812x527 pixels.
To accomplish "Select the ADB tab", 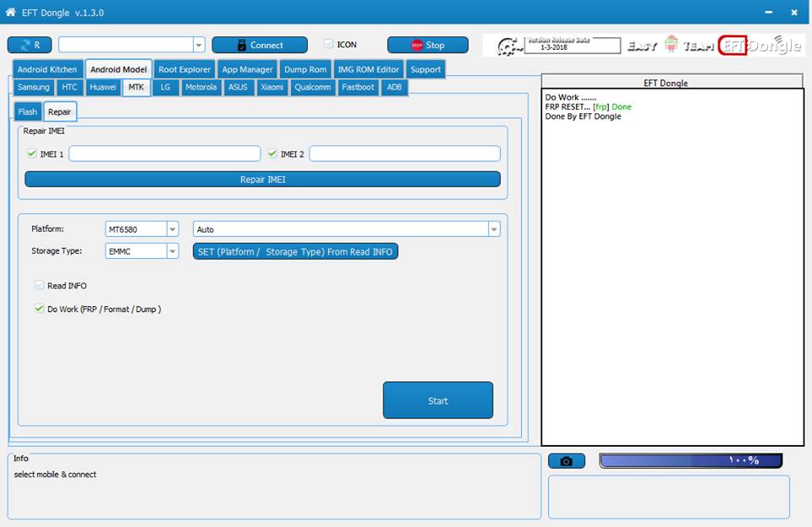I will pos(394,87).
